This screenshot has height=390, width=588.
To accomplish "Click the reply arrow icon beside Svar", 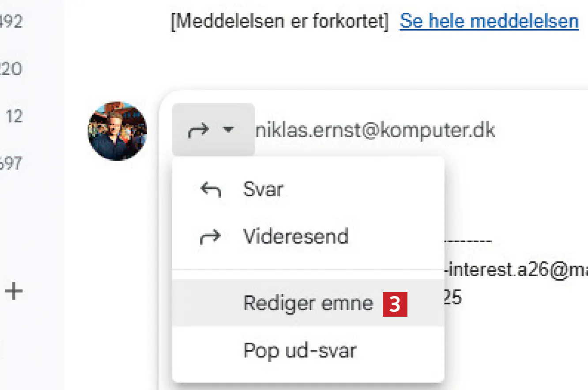I will pyautogui.click(x=210, y=190).
